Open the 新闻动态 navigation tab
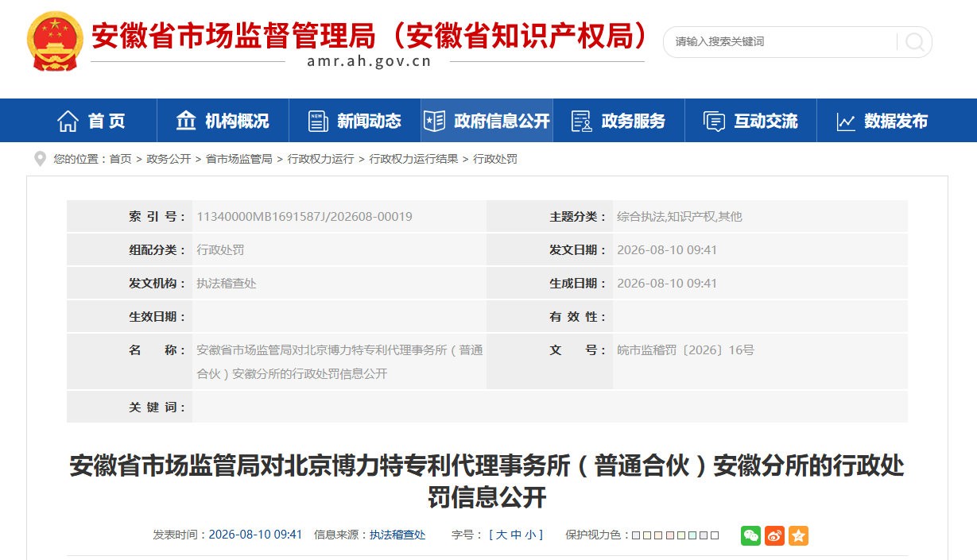 pyautogui.click(x=355, y=121)
